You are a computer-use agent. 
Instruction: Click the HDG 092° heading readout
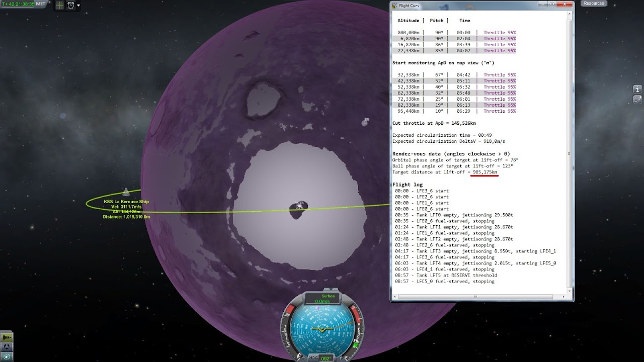point(321,358)
